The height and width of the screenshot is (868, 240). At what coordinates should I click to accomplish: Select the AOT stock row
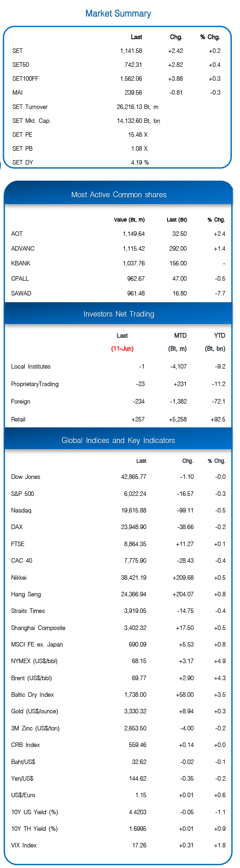tap(118, 234)
